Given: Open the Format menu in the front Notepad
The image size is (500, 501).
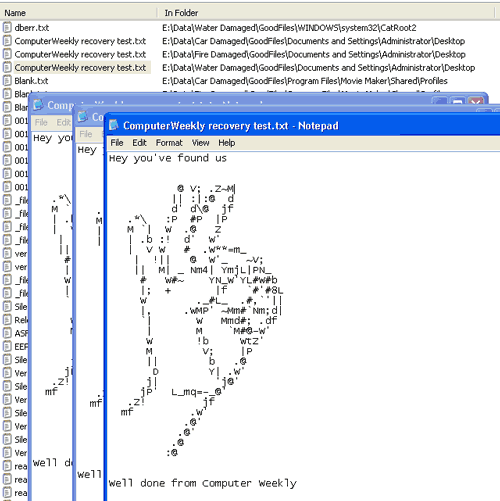Looking at the screenshot, I should coord(169,143).
